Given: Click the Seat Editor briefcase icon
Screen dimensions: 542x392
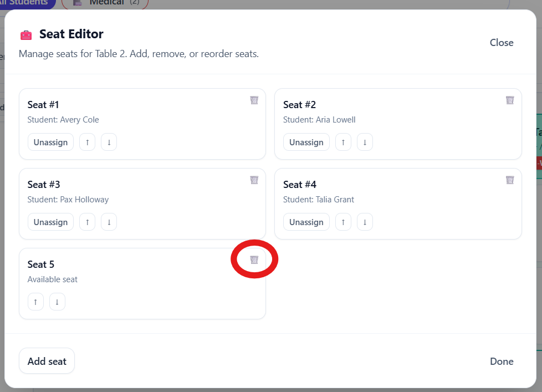Looking at the screenshot, I should pos(26,35).
